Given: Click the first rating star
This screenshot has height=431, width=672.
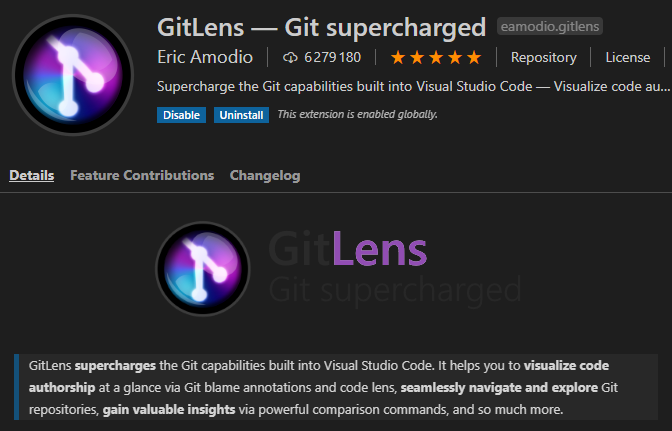Looking at the screenshot, I should point(398,57).
